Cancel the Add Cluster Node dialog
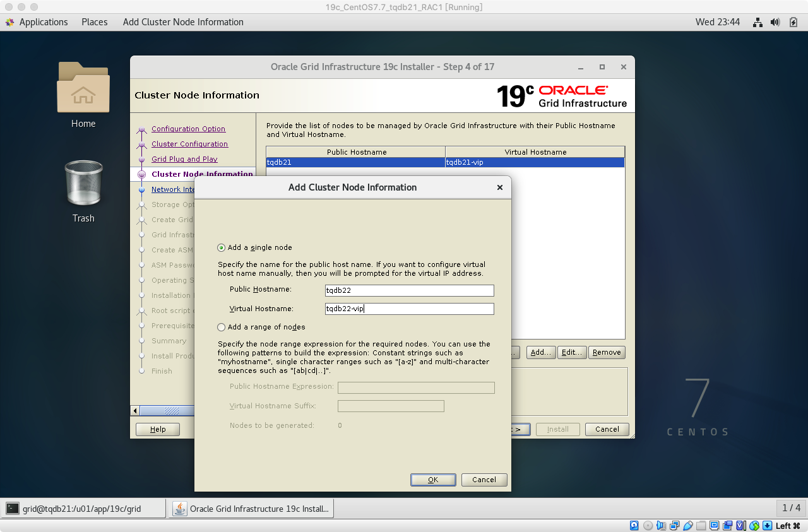 coord(484,480)
